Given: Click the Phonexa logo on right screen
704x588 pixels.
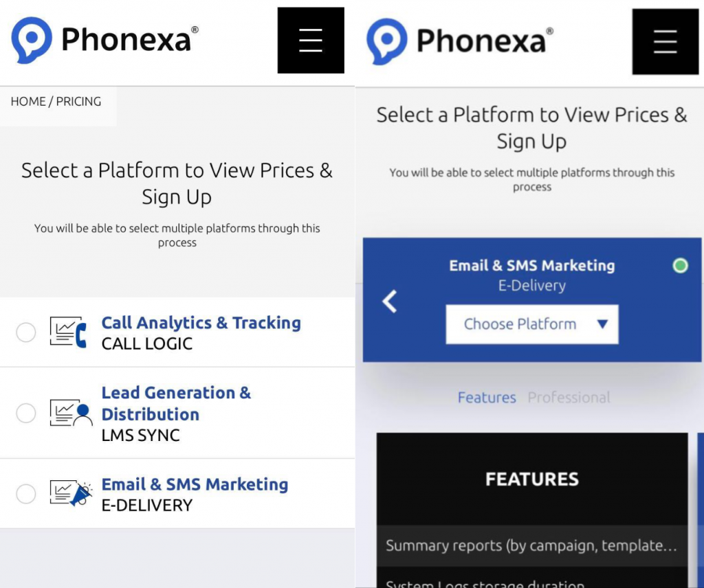Looking at the screenshot, I should (460, 42).
